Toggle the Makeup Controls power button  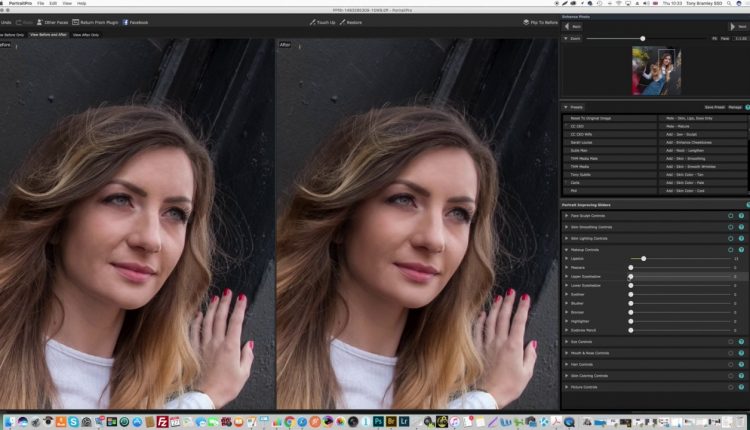click(x=730, y=250)
